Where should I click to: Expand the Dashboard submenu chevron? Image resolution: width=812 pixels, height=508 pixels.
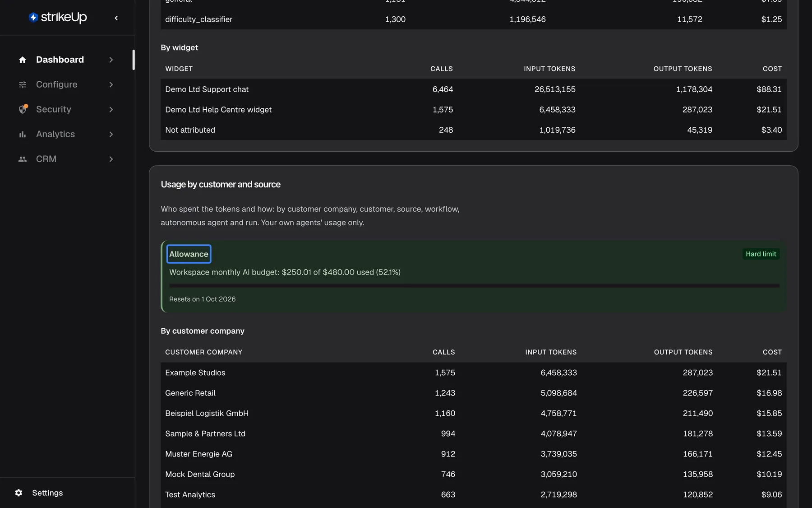pyautogui.click(x=111, y=60)
